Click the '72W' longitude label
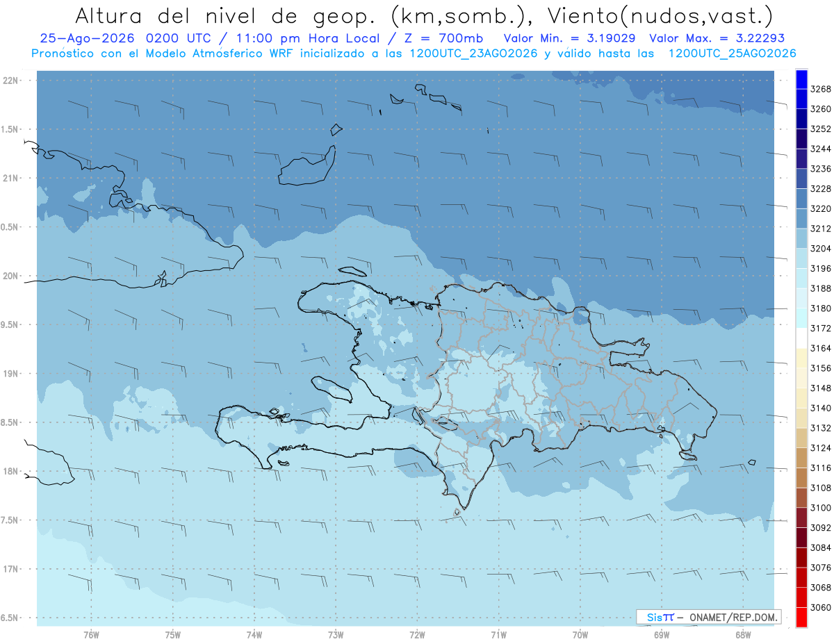This screenshot has height=644, width=834. 417,634
